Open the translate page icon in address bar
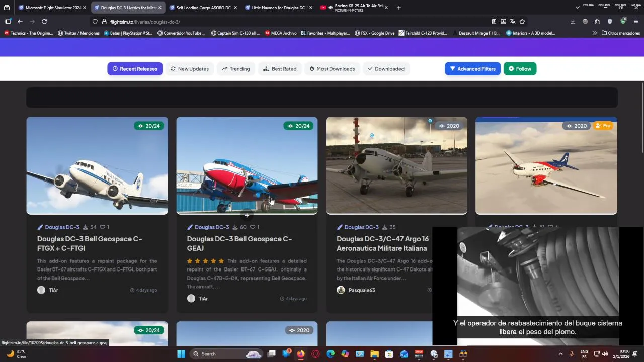 click(x=513, y=22)
